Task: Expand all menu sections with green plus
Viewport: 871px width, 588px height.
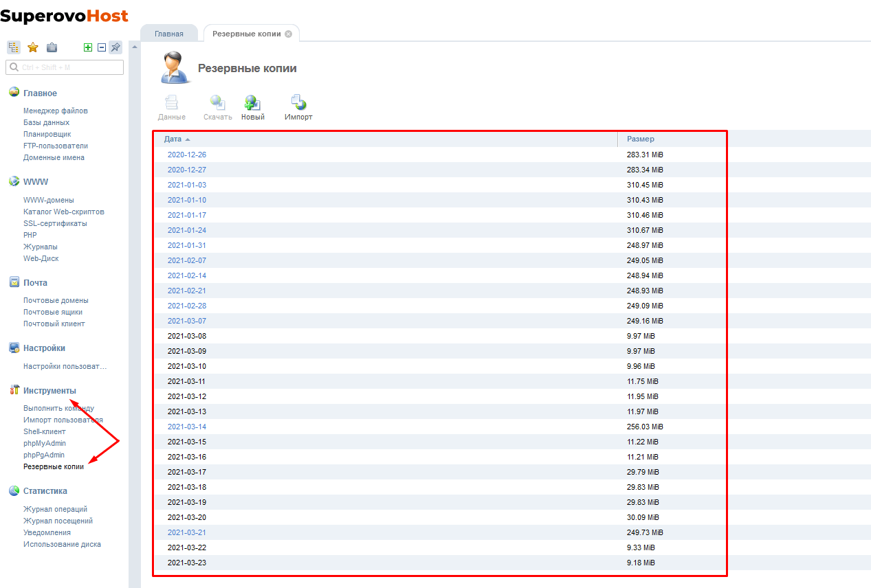Action: tap(87, 47)
